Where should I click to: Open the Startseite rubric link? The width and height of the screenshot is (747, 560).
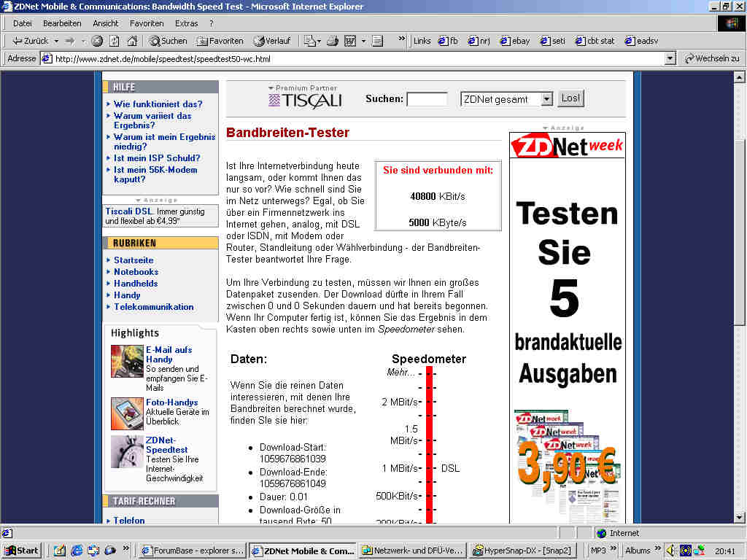click(x=133, y=260)
